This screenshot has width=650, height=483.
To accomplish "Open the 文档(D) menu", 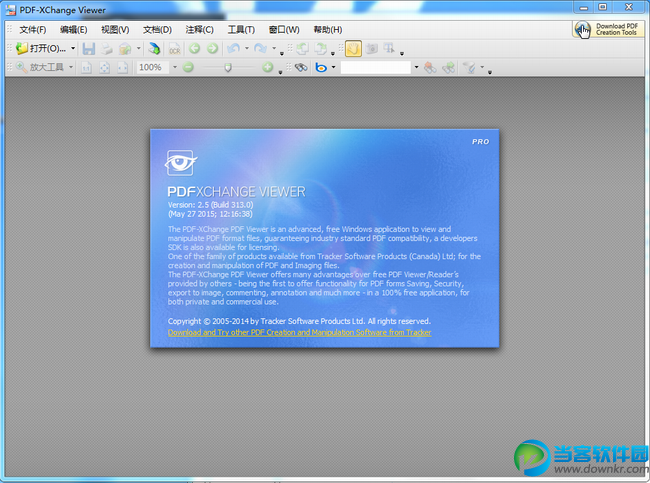I will (x=157, y=30).
